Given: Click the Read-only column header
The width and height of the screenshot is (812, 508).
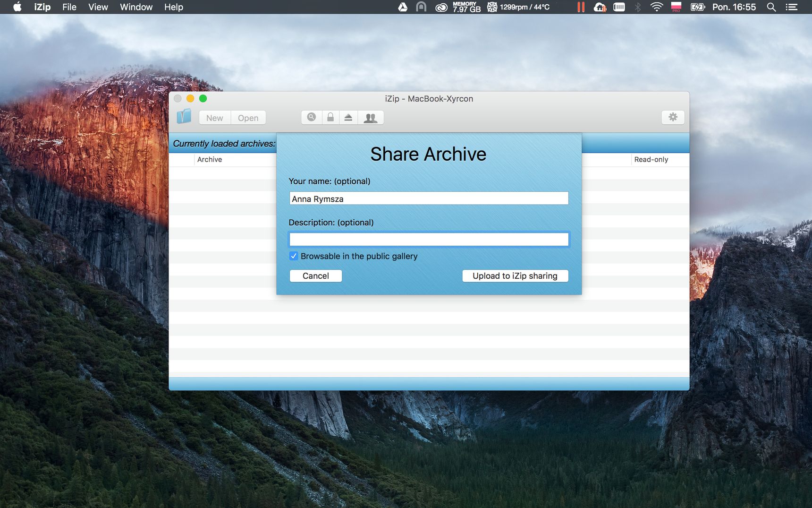Looking at the screenshot, I should (651, 160).
